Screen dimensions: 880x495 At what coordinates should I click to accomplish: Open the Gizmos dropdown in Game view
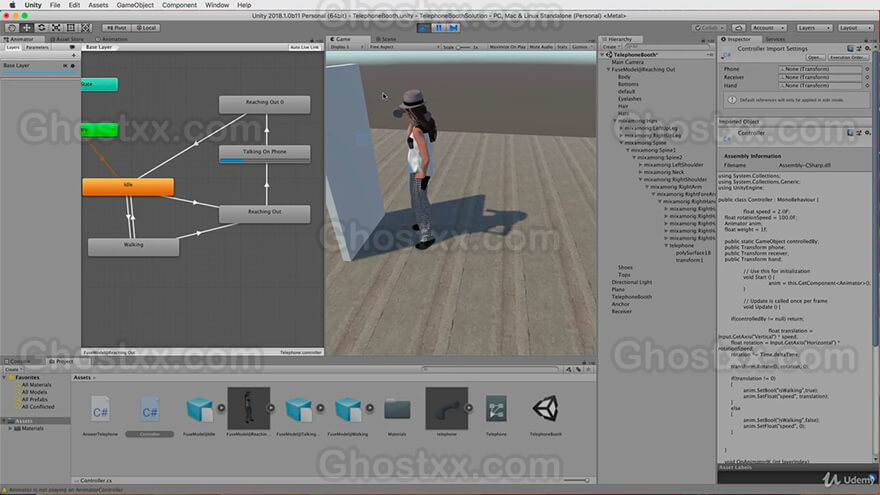(581, 47)
